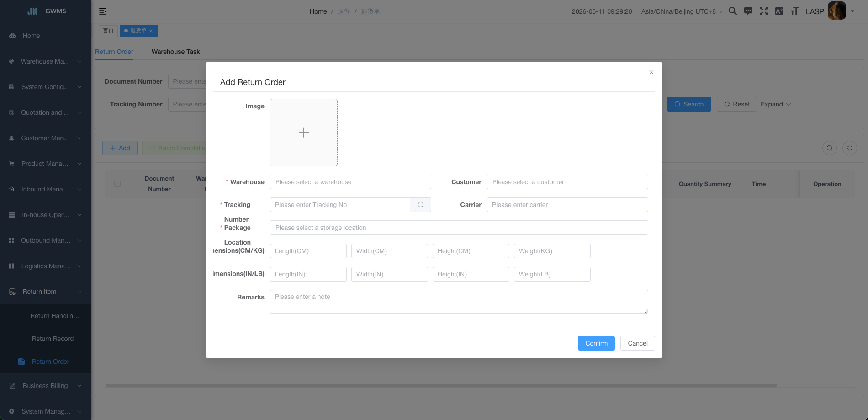Refresh the table with round refresh icon
The width and height of the screenshot is (868, 420).
click(850, 148)
